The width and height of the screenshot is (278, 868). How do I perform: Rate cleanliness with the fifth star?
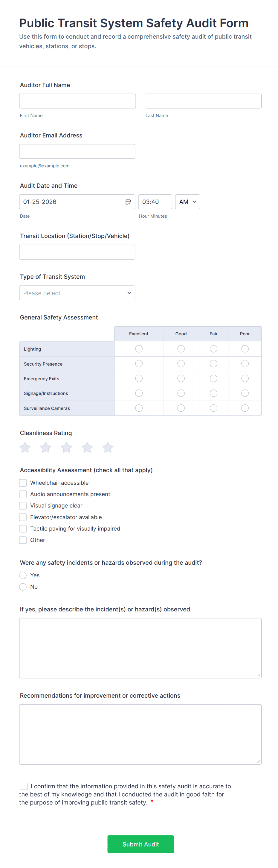point(108,448)
